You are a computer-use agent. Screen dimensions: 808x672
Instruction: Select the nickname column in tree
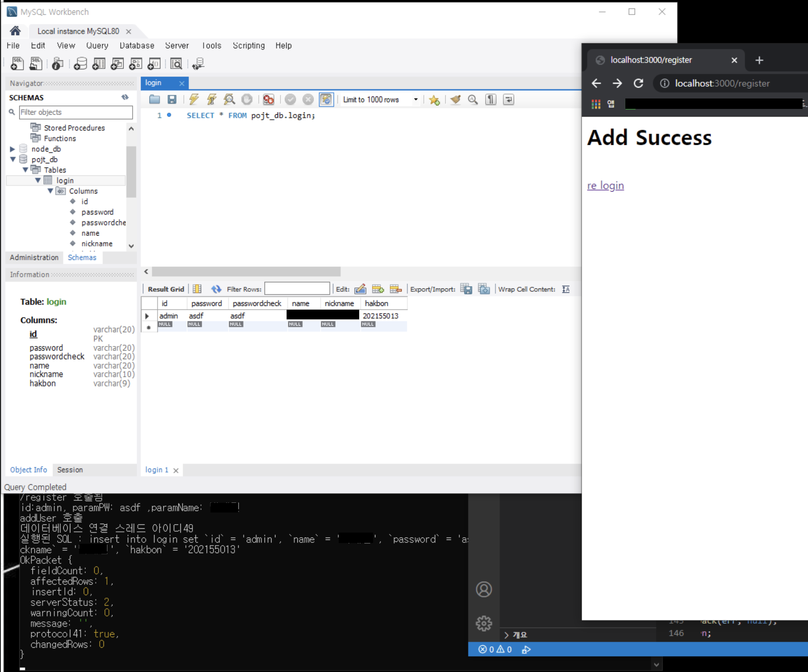point(97,243)
